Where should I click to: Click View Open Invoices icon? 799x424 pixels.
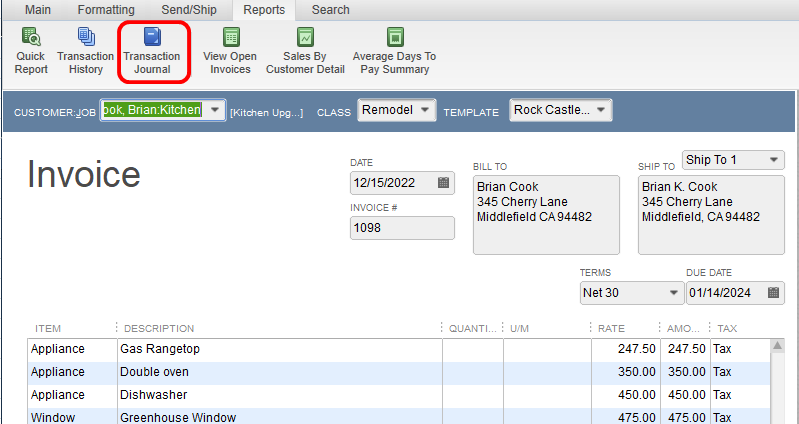coord(230,51)
